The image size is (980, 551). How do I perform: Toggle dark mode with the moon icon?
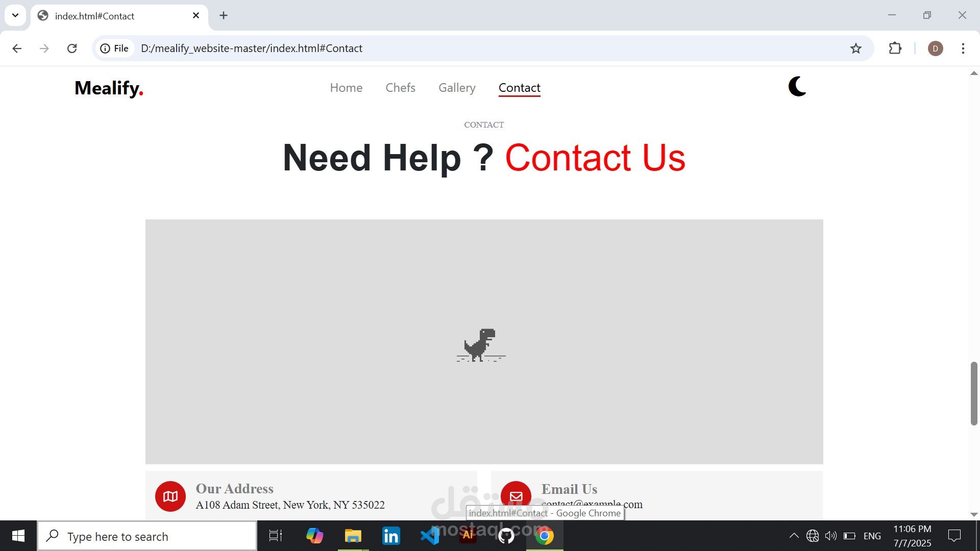pos(797,87)
